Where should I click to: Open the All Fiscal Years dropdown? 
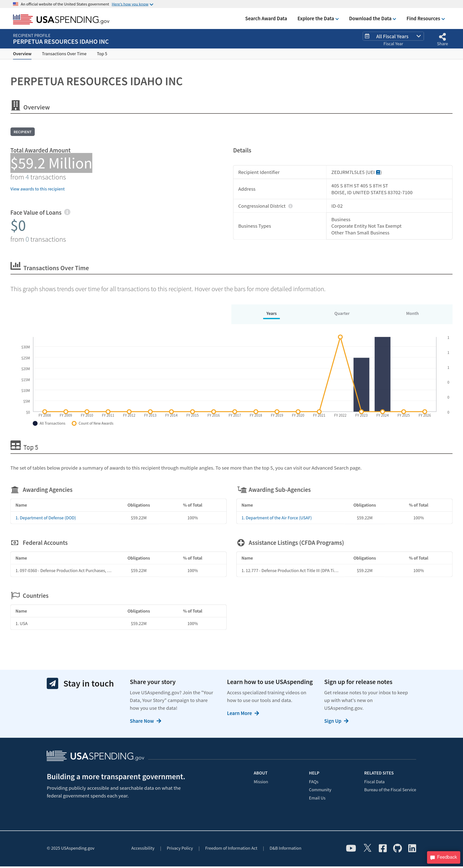point(393,36)
